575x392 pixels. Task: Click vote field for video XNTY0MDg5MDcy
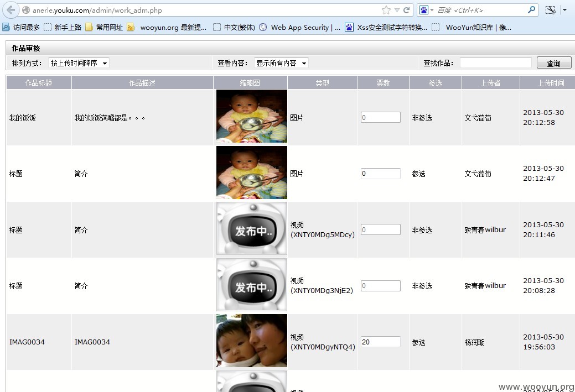(381, 229)
